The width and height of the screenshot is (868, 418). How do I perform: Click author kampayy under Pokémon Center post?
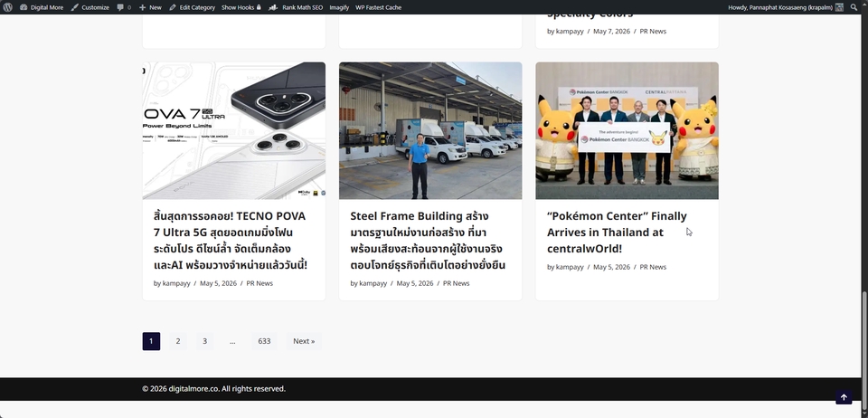pyautogui.click(x=570, y=267)
